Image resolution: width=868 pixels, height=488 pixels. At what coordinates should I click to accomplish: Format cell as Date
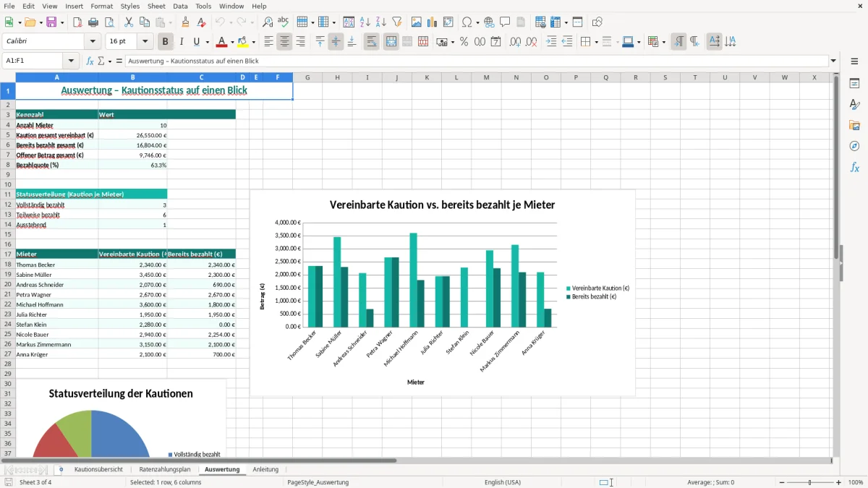click(495, 42)
